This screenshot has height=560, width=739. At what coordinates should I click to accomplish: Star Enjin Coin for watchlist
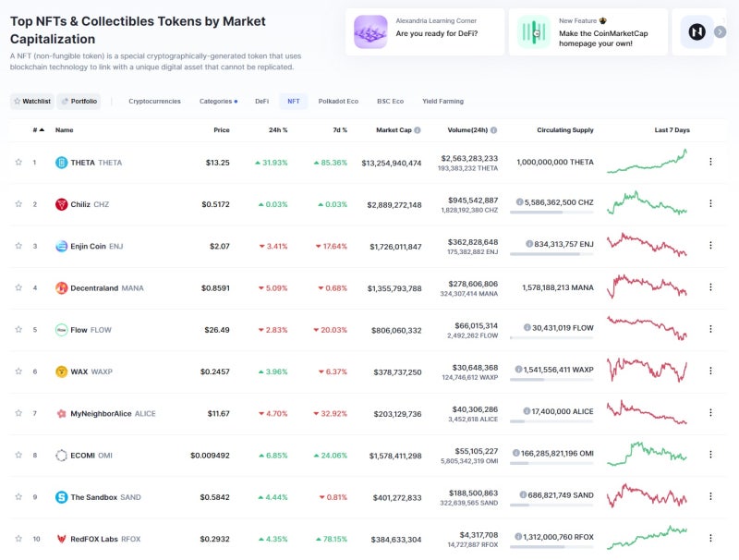18,246
